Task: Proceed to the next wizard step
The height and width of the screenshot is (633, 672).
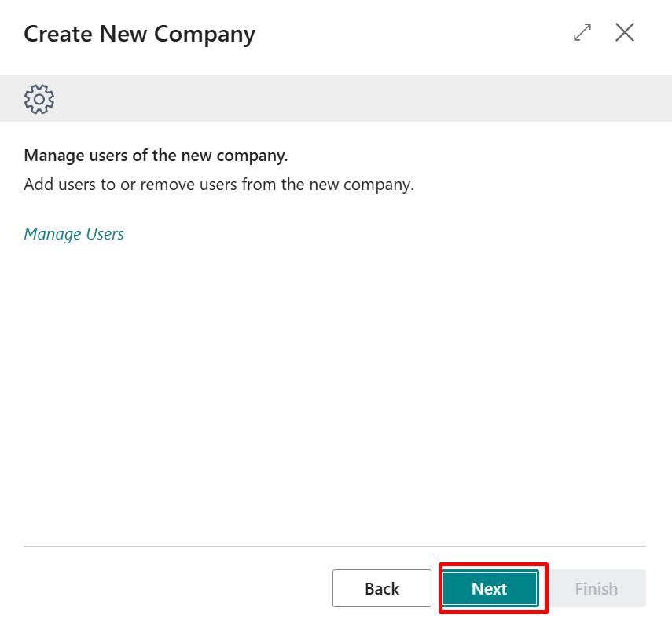Action: 490,588
